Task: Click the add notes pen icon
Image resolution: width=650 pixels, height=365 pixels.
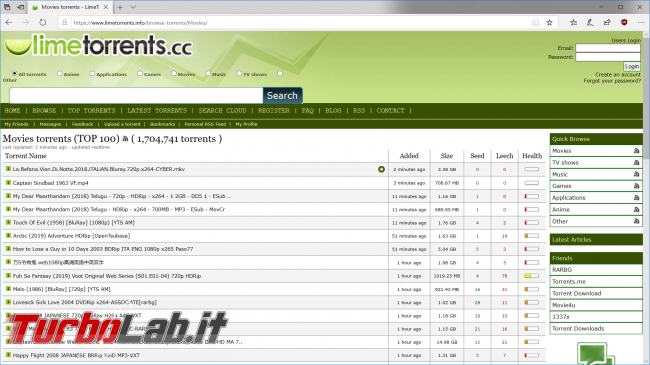Action: 590,22
